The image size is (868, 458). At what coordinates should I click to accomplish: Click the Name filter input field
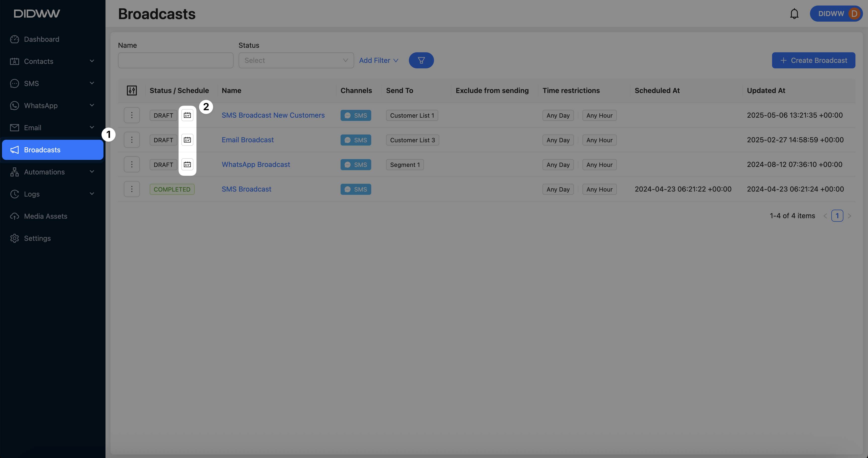click(x=176, y=60)
